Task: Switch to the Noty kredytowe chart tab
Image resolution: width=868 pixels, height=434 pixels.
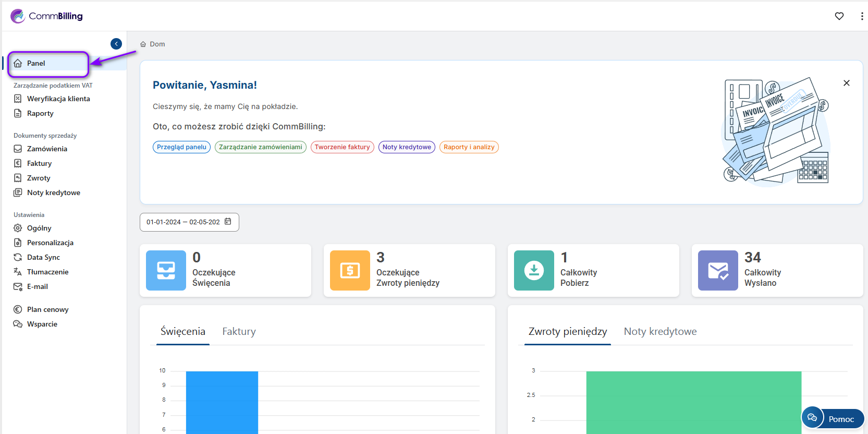Action: (x=660, y=331)
